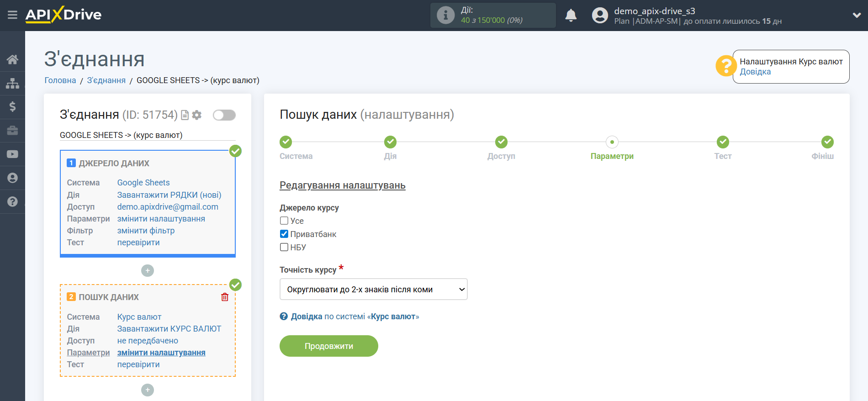Expand the account dropdown chevron
The image size is (868, 401).
[x=857, y=15]
